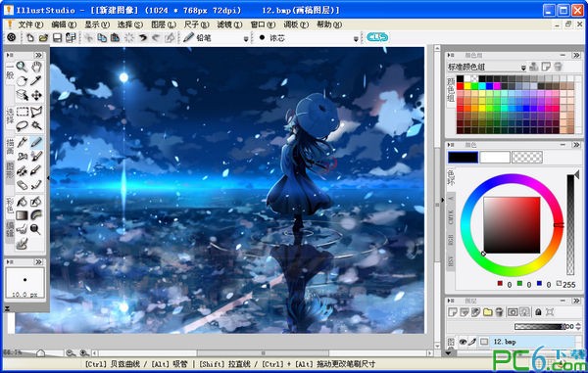This screenshot has width=588, height=373.
Task: Toggle the teal CLIP button in toolbar
Action: (377, 37)
